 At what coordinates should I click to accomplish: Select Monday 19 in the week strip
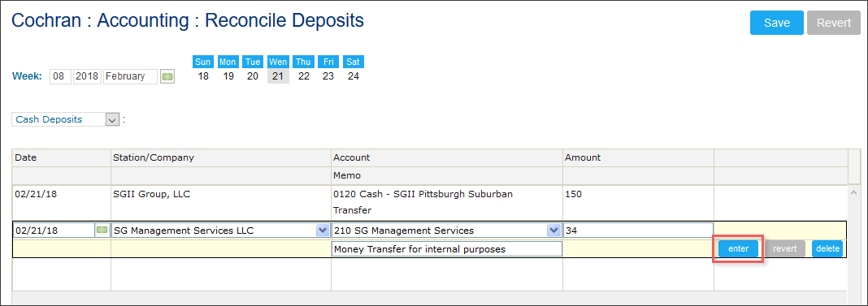click(x=228, y=76)
